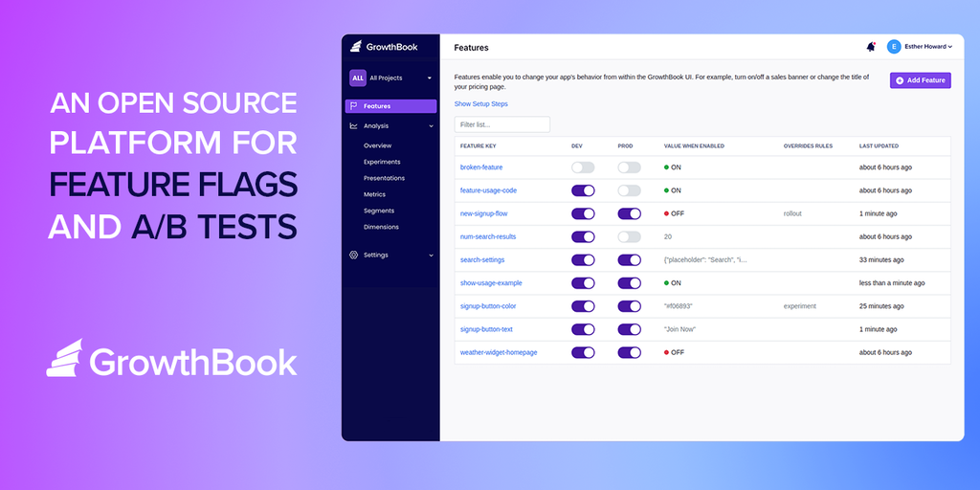Click the GrowthBook logo in the sidebar
This screenshot has height=490, width=980.
384,47
